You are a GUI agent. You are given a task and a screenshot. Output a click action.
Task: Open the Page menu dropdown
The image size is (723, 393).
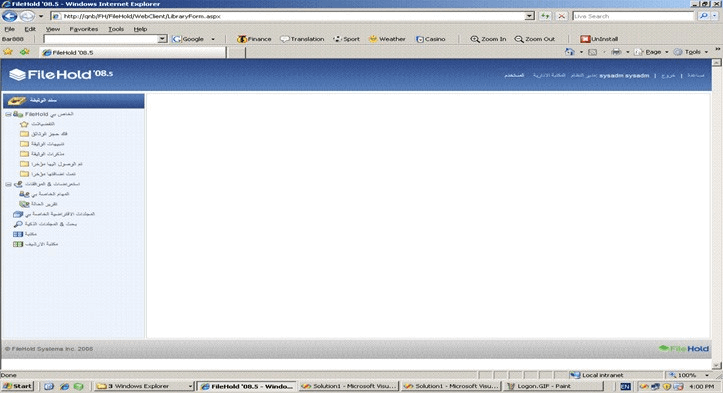[651, 52]
